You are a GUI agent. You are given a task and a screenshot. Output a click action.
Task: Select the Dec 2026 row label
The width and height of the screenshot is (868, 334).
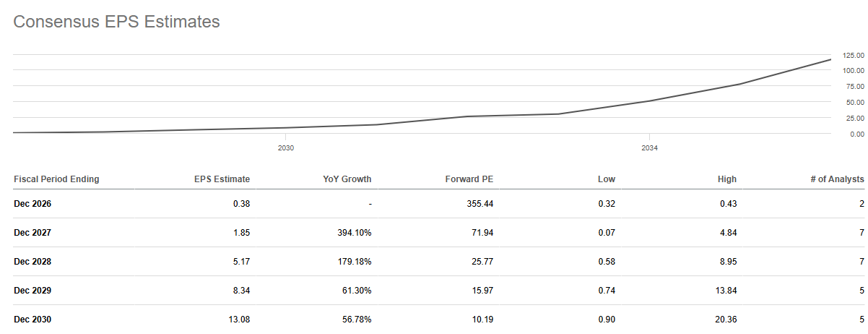(32, 204)
